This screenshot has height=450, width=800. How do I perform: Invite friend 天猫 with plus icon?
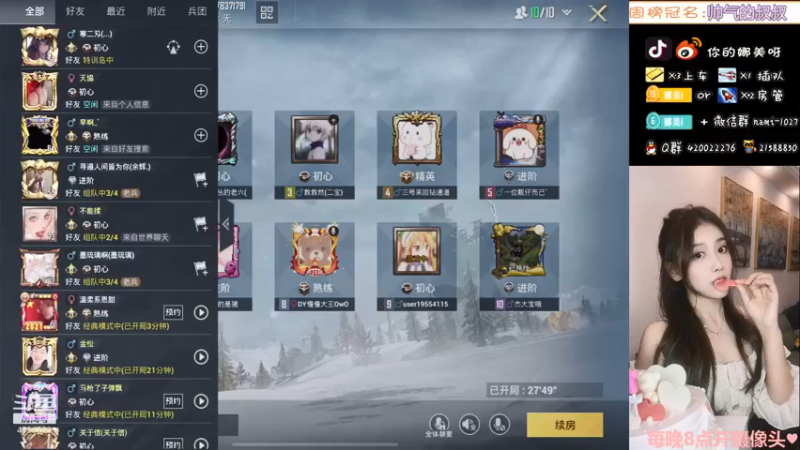click(201, 91)
